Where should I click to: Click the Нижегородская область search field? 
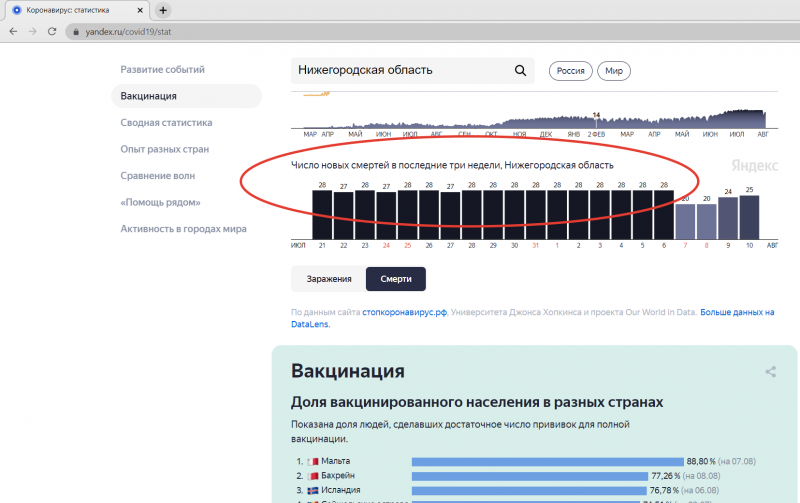pyautogui.click(x=412, y=70)
